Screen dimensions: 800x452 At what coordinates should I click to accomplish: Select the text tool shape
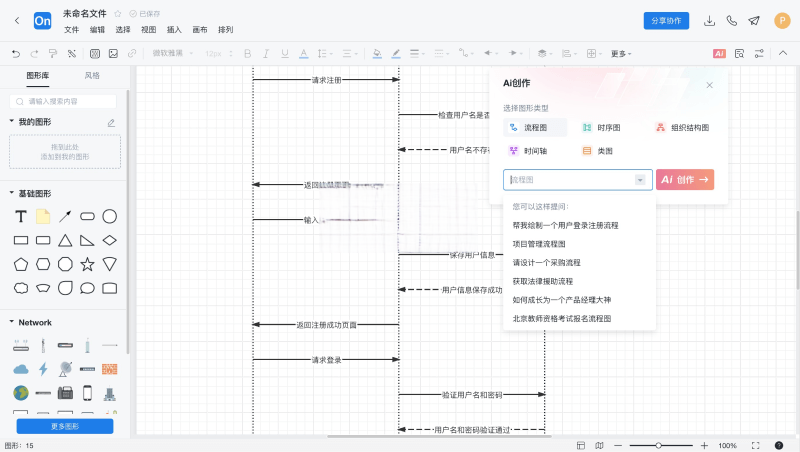click(20, 216)
